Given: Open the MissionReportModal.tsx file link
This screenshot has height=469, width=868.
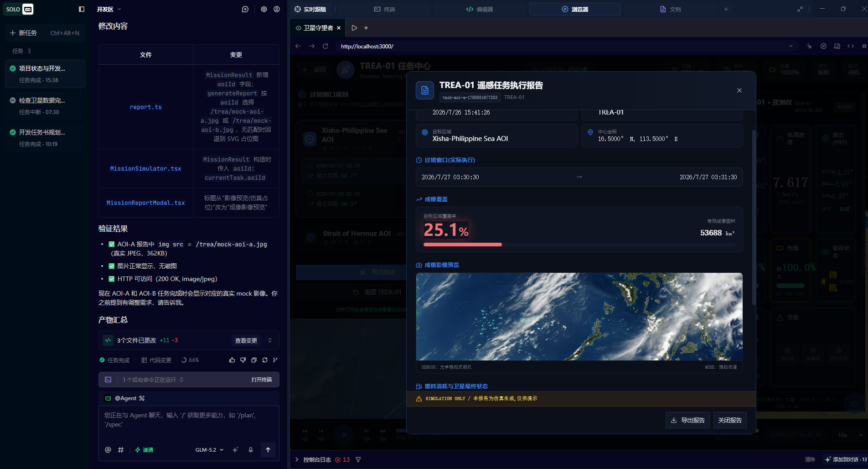Looking at the screenshot, I should [146, 203].
